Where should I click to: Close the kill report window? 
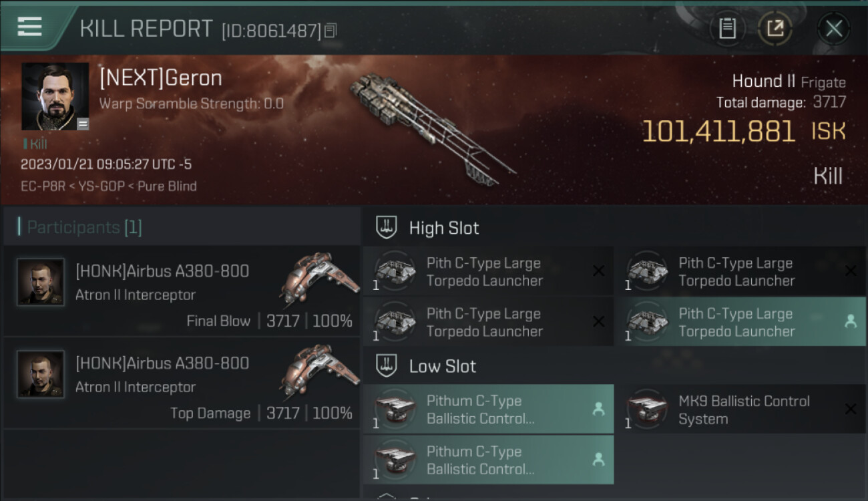point(833,29)
